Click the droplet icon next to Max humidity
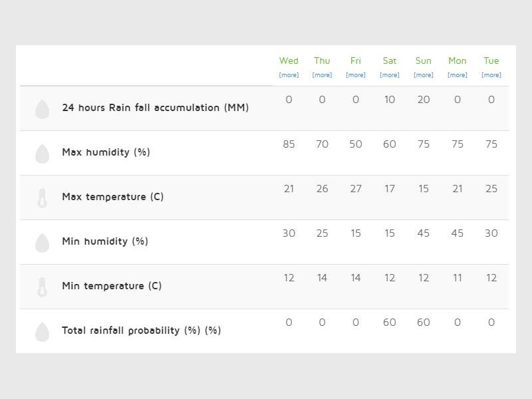Screen dimensions: 532x399 coord(42,154)
